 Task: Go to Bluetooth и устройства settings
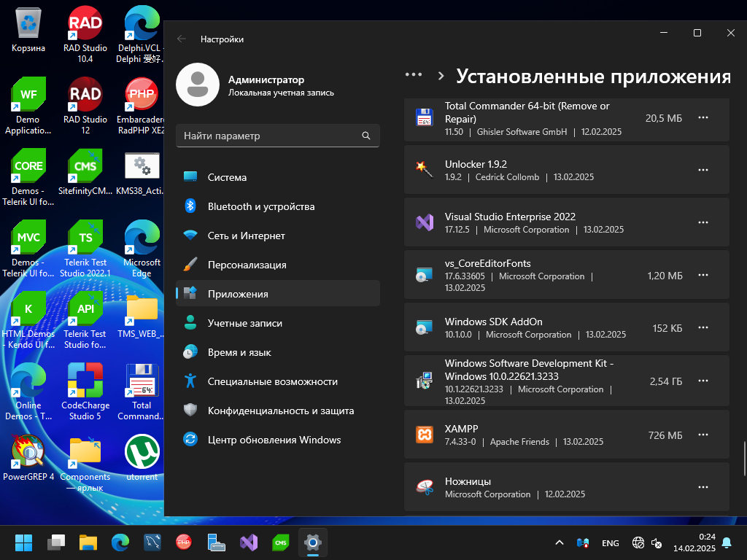tap(278, 206)
